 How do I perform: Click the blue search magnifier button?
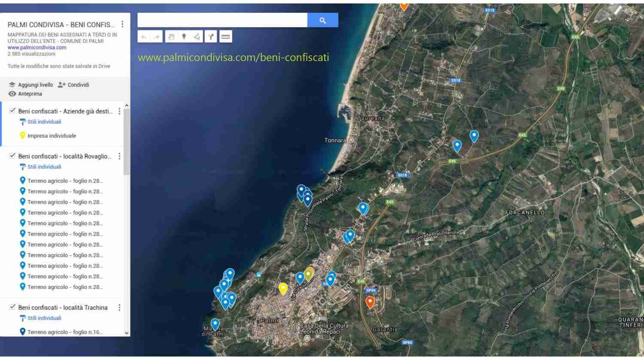pyautogui.click(x=322, y=20)
